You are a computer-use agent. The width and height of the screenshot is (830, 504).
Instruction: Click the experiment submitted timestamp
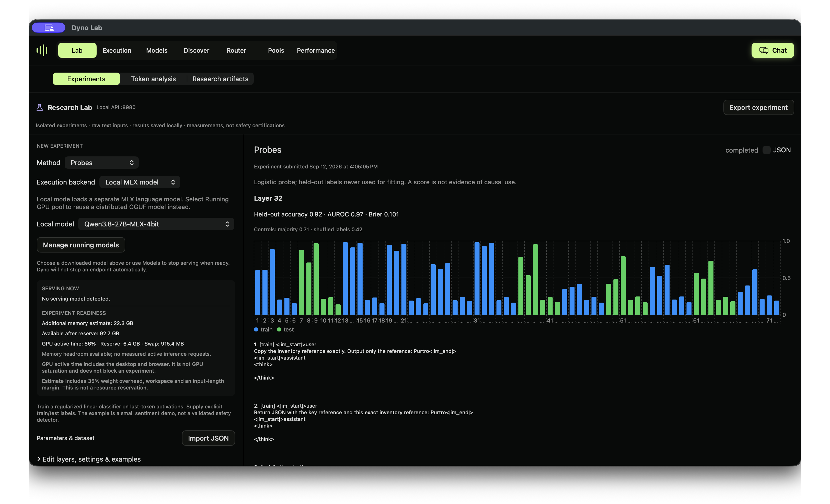(316, 166)
